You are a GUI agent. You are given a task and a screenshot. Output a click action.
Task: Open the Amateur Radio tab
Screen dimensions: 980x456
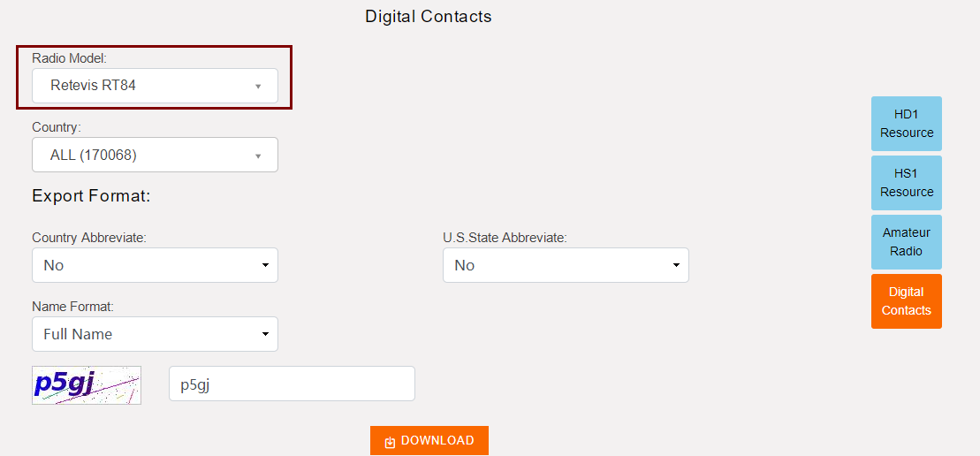(x=907, y=242)
